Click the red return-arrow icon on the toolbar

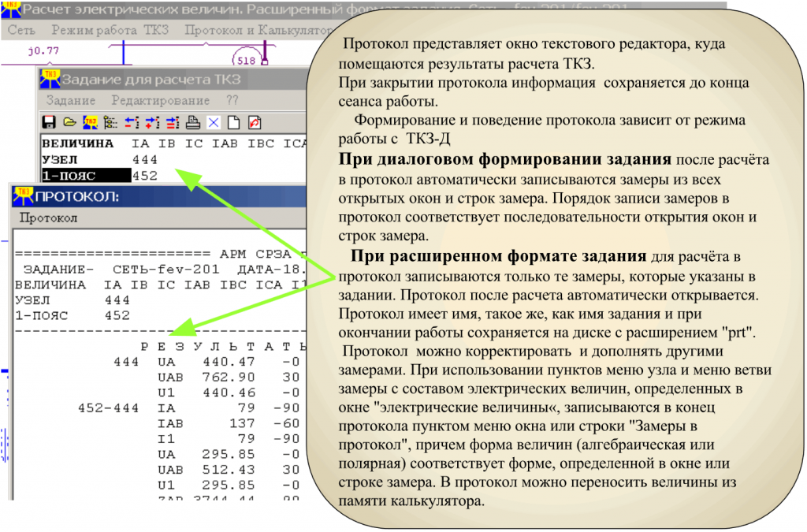(x=255, y=123)
